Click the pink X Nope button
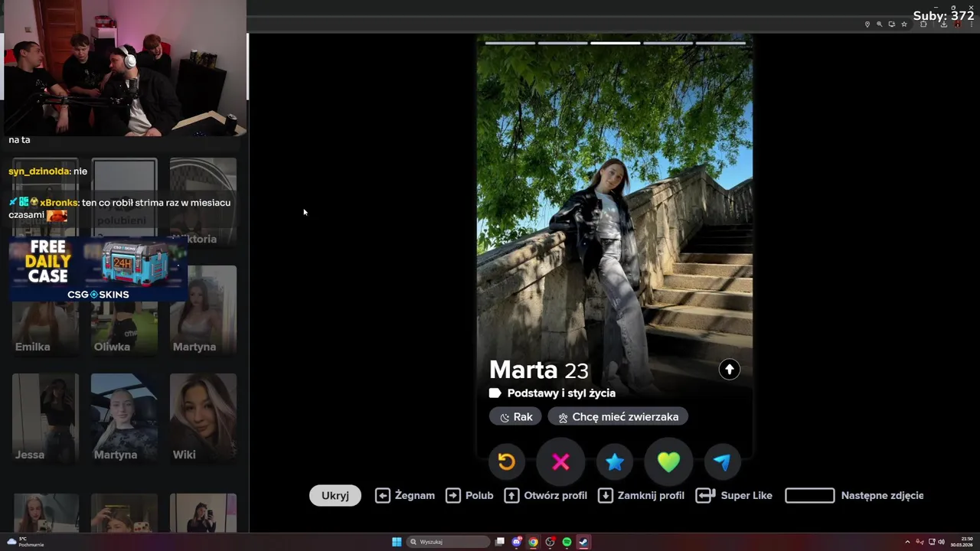The width and height of the screenshot is (980, 551). coord(560,461)
